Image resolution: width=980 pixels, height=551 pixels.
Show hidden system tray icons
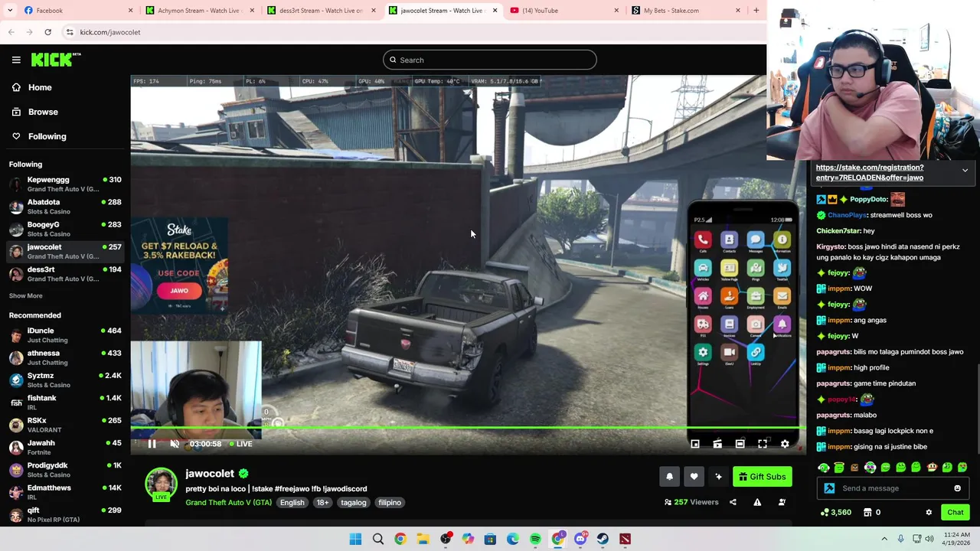[884, 540]
